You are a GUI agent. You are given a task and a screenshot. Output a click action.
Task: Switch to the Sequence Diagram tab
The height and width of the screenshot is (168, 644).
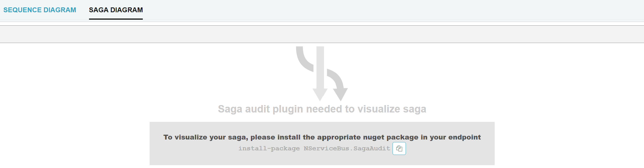(39, 10)
